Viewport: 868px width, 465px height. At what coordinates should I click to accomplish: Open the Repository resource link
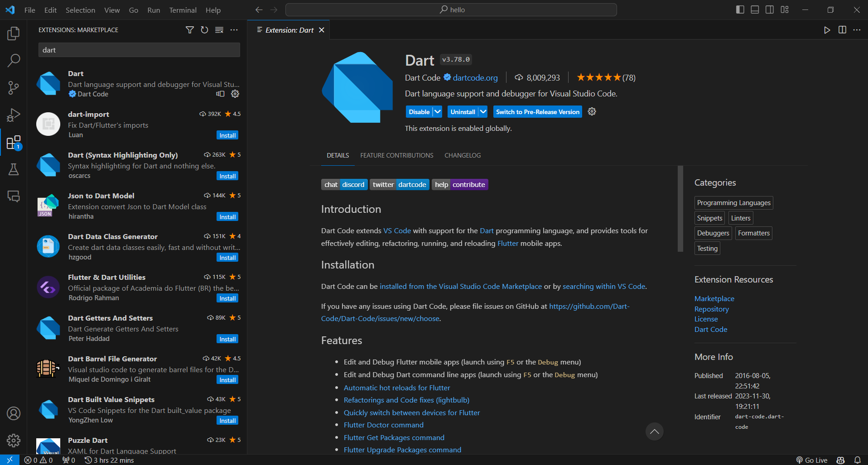click(x=712, y=309)
